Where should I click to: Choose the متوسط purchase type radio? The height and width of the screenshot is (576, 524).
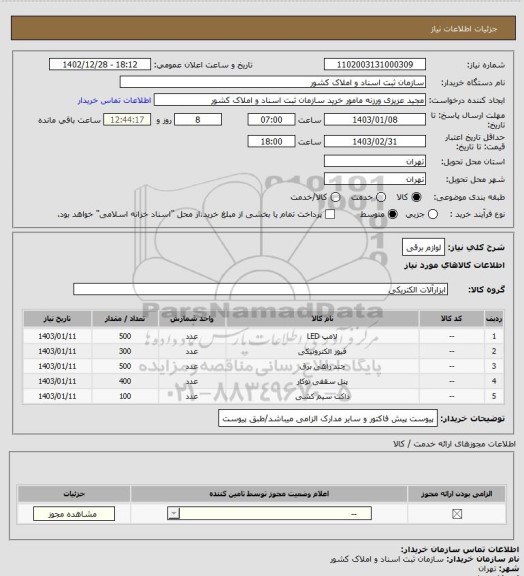pos(392,214)
